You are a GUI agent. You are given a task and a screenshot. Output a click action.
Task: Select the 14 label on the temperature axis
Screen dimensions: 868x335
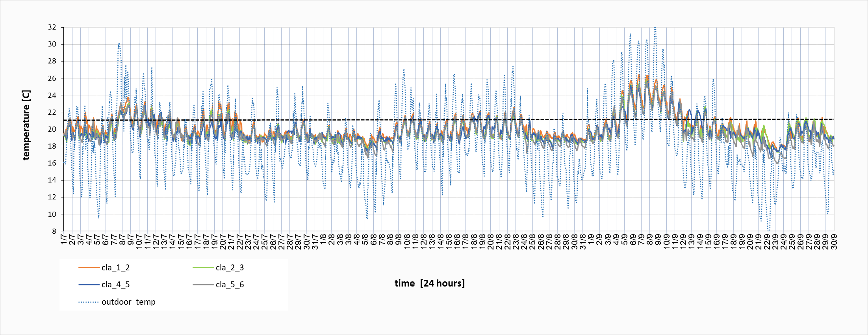[52, 180]
